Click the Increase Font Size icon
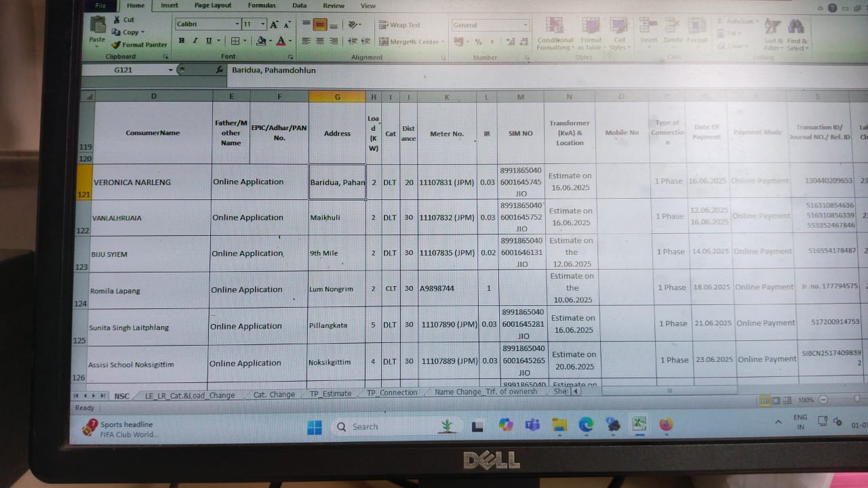868x488 pixels. click(x=275, y=24)
